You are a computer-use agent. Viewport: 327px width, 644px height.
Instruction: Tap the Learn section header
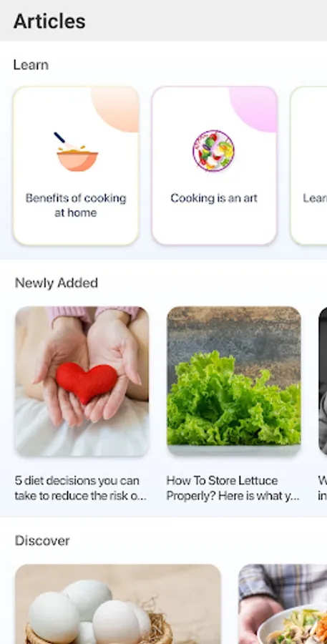[31, 65]
